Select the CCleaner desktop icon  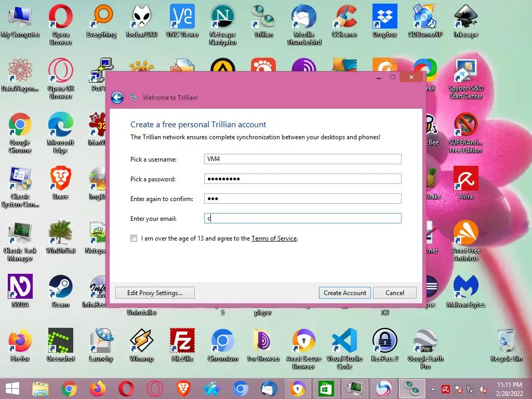click(344, 21)
